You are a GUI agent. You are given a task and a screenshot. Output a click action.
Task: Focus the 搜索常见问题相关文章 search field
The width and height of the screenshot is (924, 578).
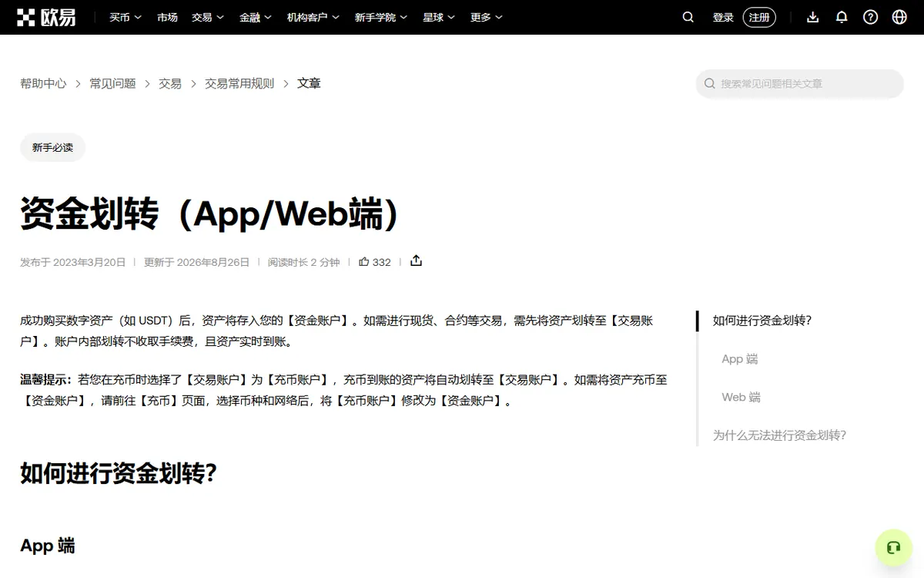[x=800, y=83]
